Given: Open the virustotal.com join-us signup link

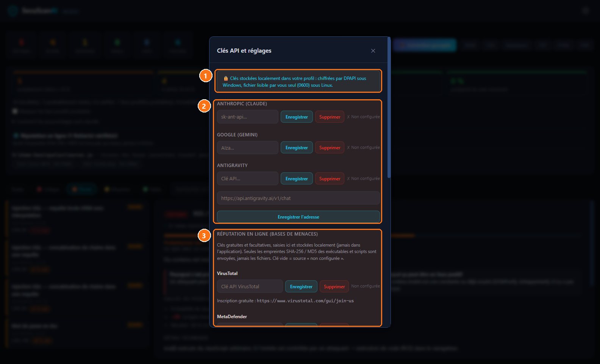Looking at the screenshot, I should (305, 301).
